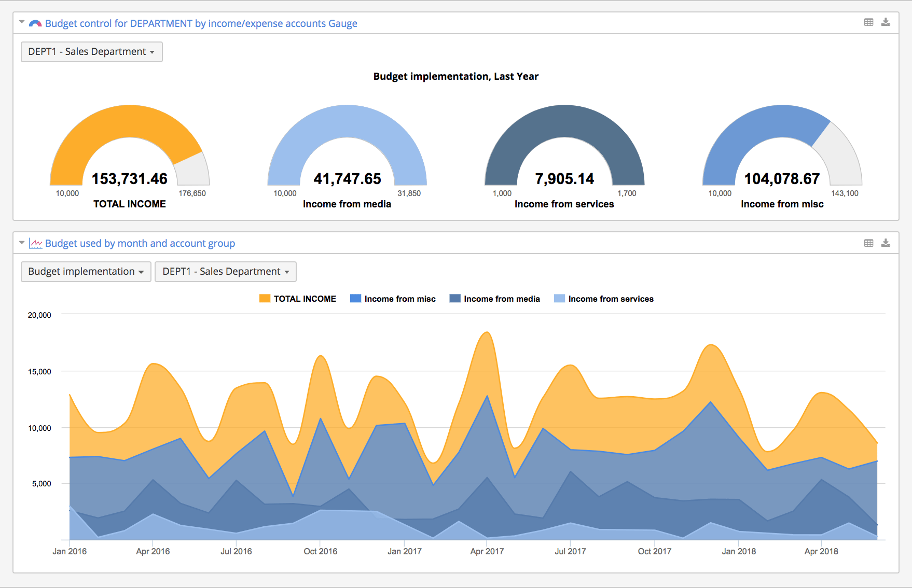Collapse the Budget control Gauge panel

click(x=22, y=22)
